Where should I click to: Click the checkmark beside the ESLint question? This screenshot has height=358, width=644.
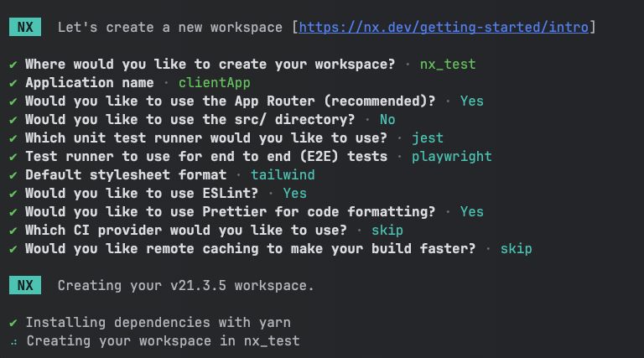pyautogui.click(x=13, y=194)
